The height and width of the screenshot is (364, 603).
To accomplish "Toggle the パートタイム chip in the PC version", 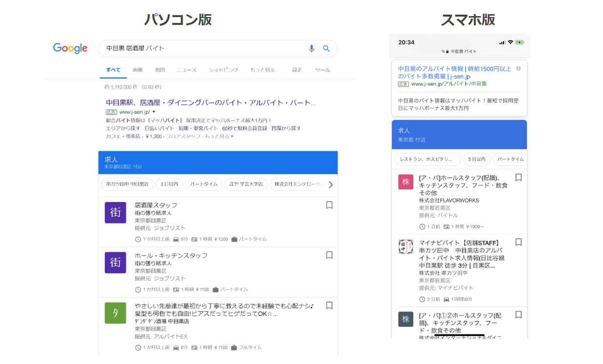I will [x=203, y=184].
